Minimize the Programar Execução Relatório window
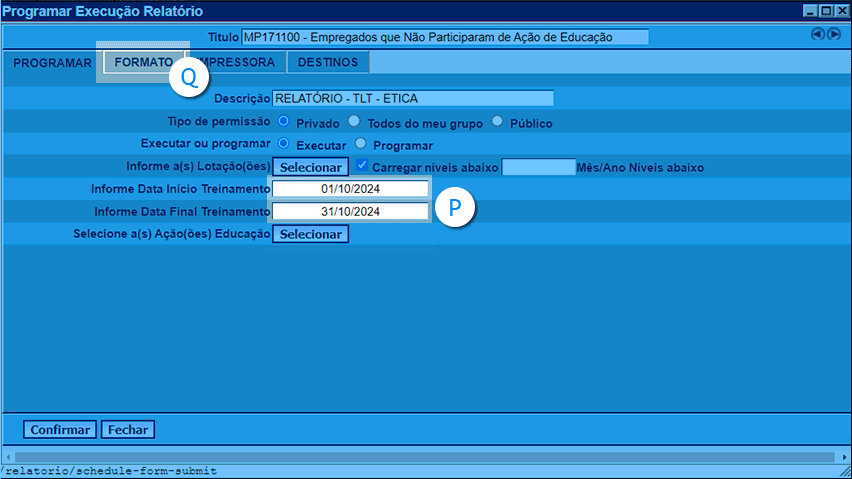852x479 pixels. (809, 11)
